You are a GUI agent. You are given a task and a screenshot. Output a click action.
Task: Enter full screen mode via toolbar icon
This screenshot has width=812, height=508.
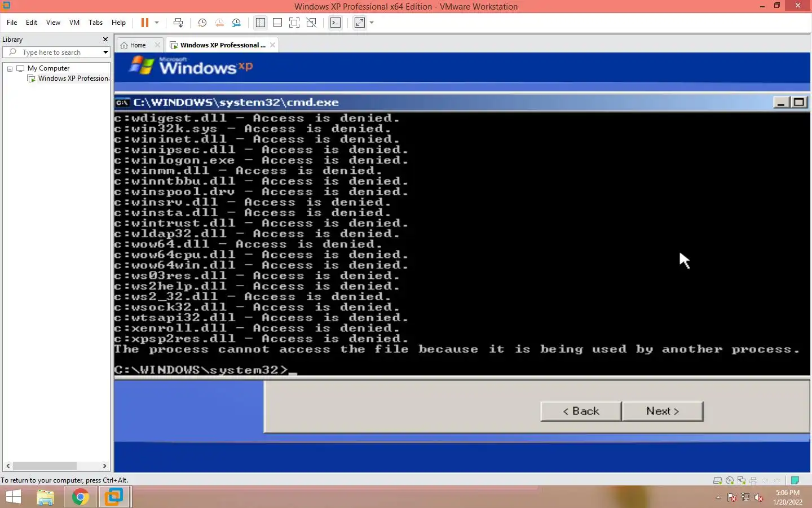point(294,23)
